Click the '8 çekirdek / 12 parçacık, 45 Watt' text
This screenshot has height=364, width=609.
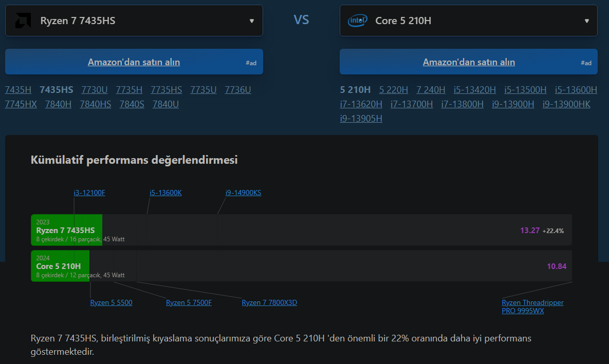[x=80, y=275]
